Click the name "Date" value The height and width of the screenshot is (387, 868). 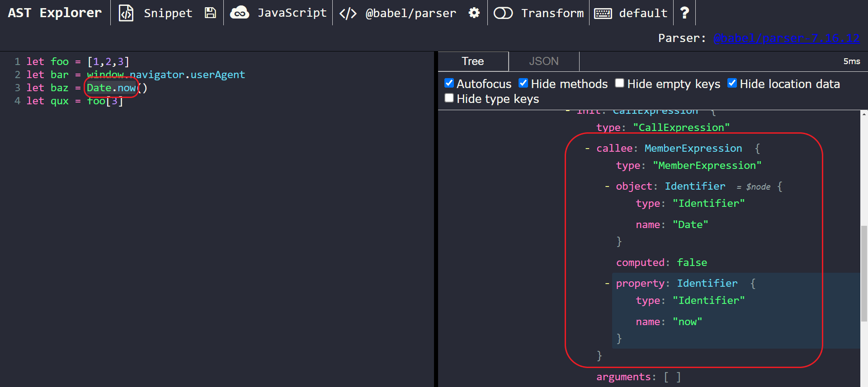tap(690, 225)
